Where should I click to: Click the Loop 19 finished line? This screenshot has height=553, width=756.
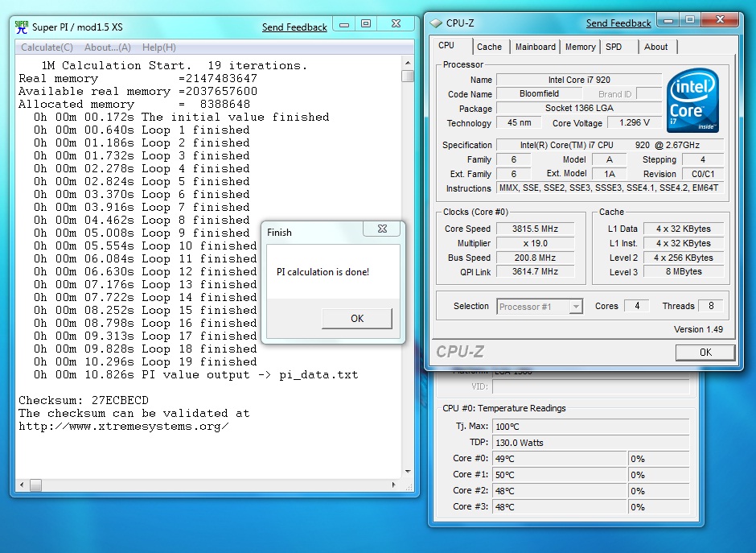145,362
